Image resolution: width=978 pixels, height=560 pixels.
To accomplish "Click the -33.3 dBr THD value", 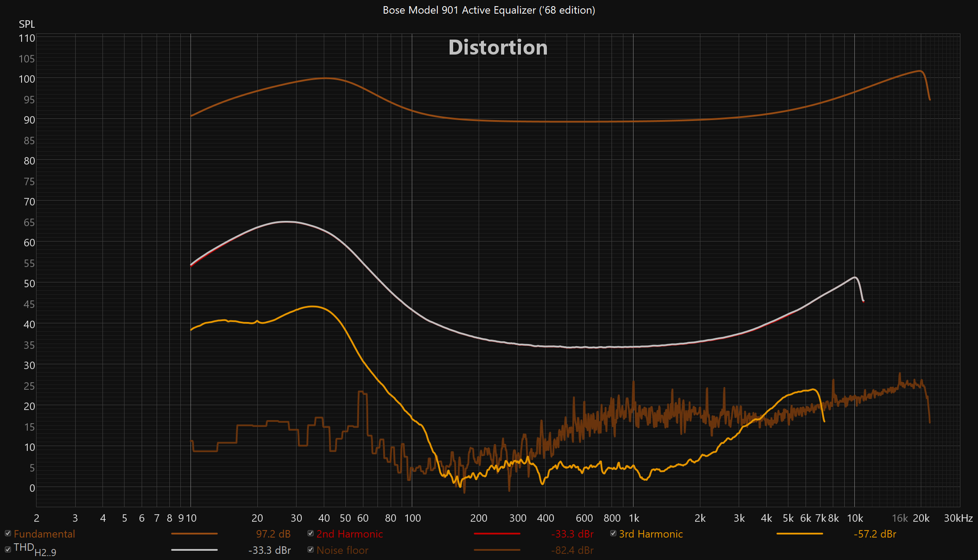I will 270,550.
